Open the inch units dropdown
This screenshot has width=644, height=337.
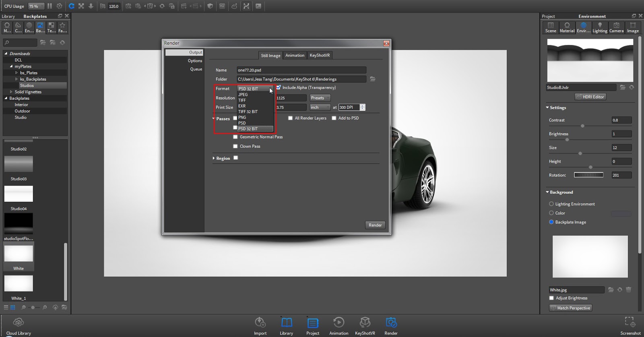tap(320, 107)
